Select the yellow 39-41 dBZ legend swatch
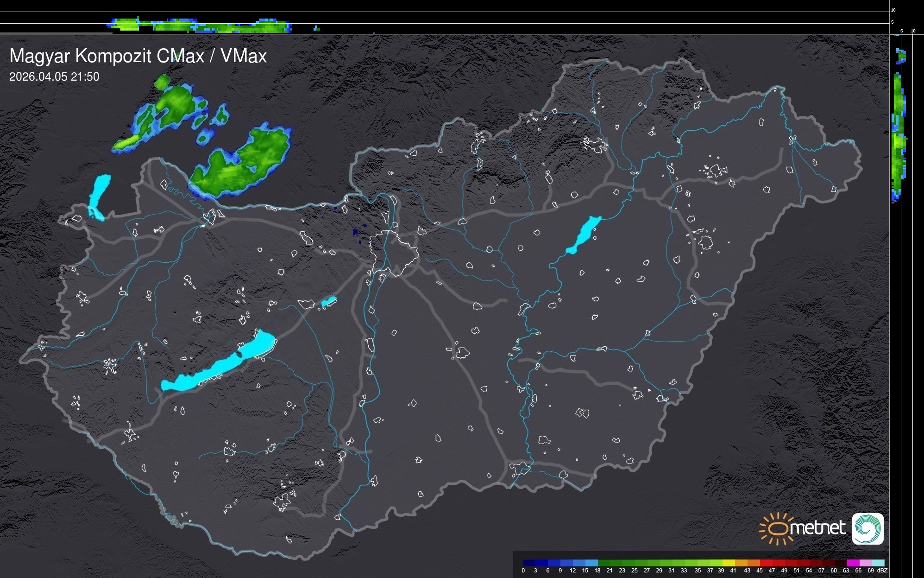Viewport: 924px width, 578px height. click(728, 563)
